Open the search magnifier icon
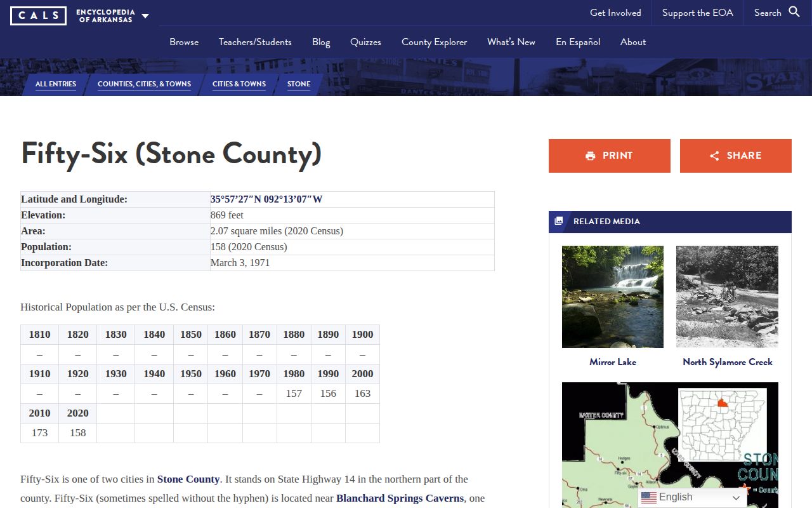The image size is (812, 508). pyautogui.click(x=794, y=12)
